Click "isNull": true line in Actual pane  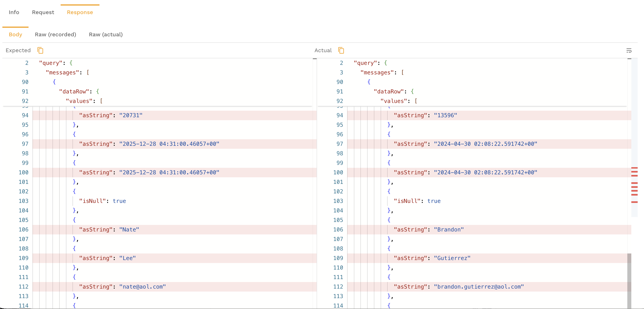tap(417, 201)
